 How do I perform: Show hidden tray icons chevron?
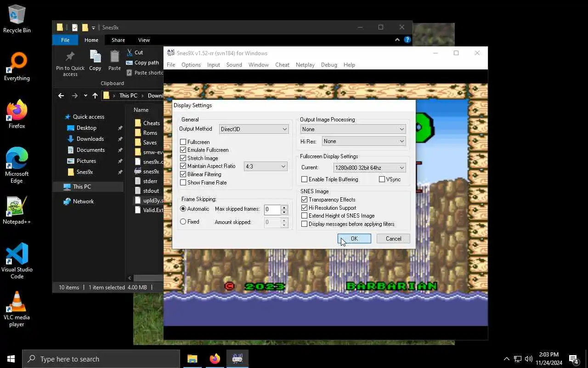pyautogui.click(x=507, y=359)
